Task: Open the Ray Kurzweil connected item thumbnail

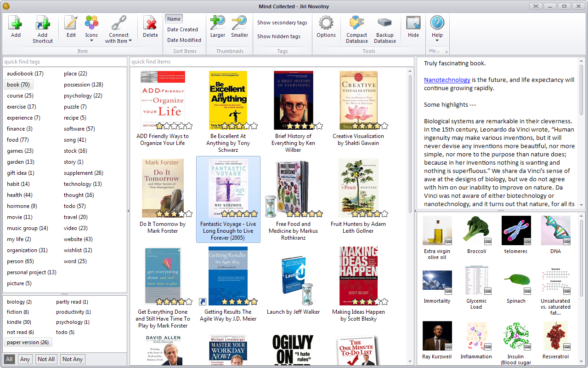Action: pyautogui.click(x=437, y=336)
